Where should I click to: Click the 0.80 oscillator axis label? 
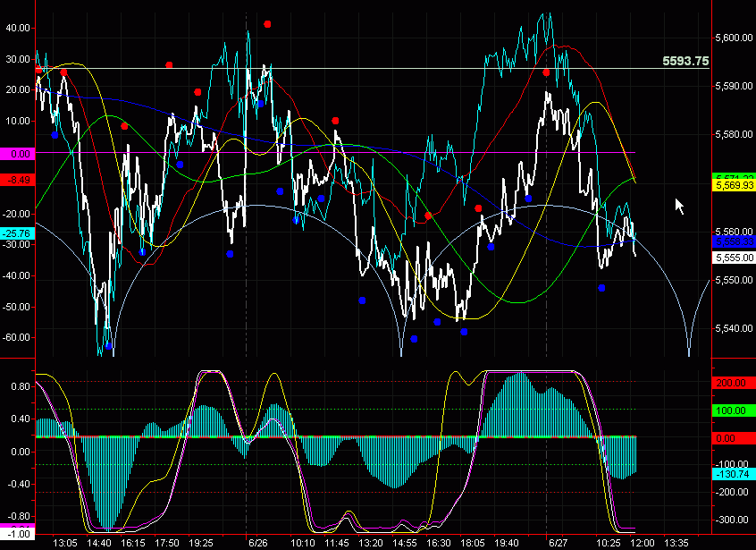[21, 386]
